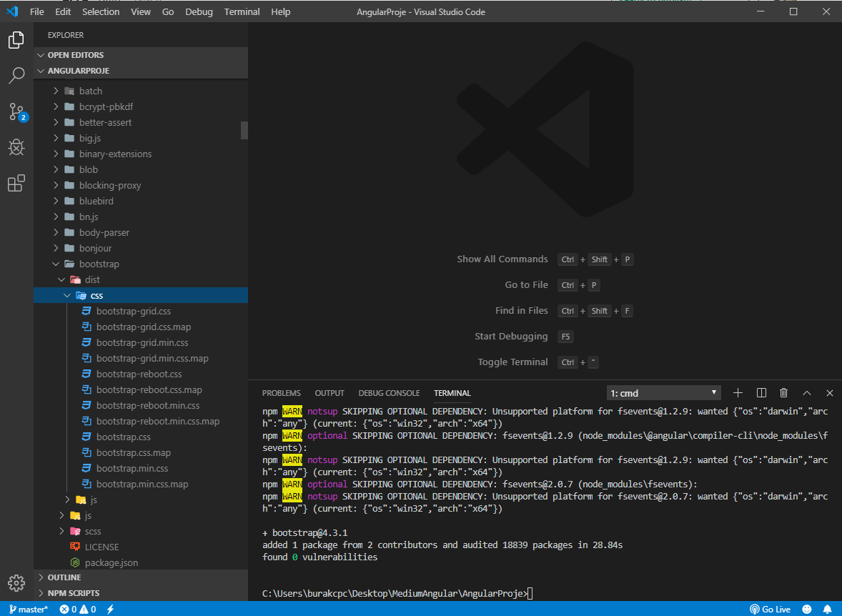
Task: Open the Search view in activity bar
Action: coord(16,76)
